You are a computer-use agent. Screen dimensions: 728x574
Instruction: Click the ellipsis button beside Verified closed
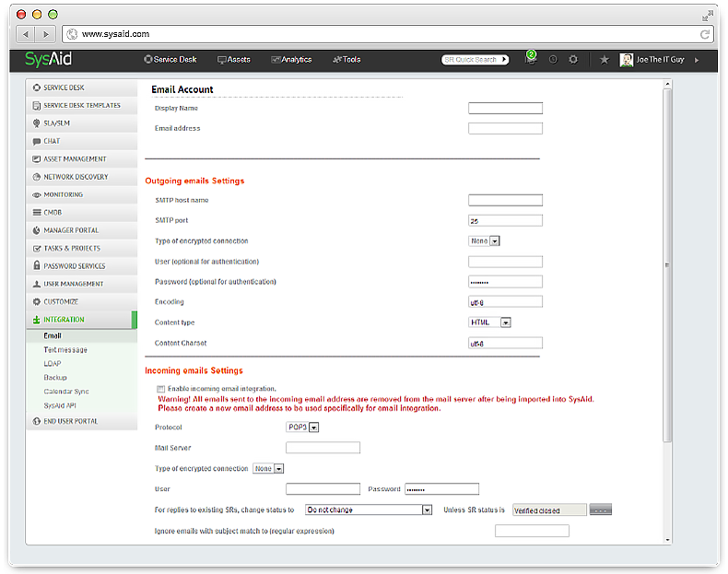[600, 510]
